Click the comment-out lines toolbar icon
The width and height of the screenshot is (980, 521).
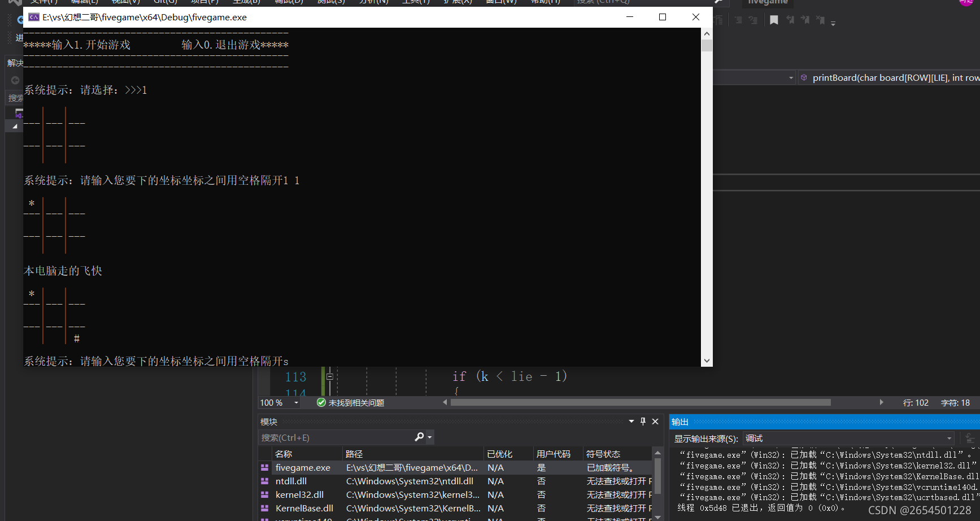point(738,20)
